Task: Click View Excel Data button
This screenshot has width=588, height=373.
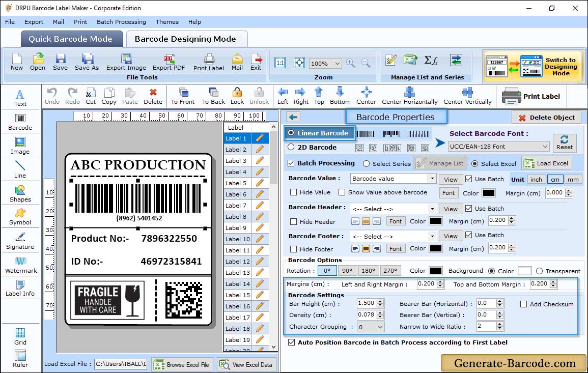Action: [x=246, y=364]
